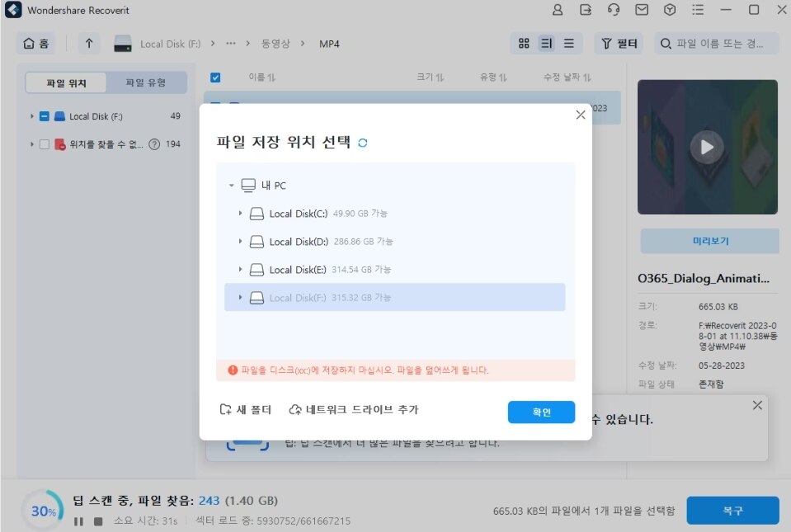This screenshot has height=532, width=791.
Task: Click the up arrow navigation button
Action: (89, 44)
